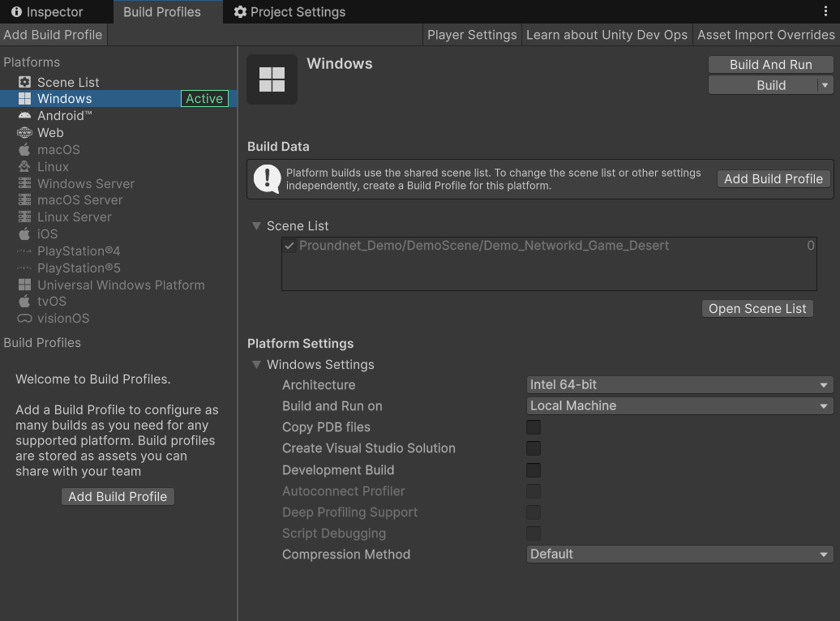Toggle the Demo_Networkd_Game_Desert scene checkbox
Image resolution: width=840 pixels, height=621 pixels.
click(x=289, y=246)
